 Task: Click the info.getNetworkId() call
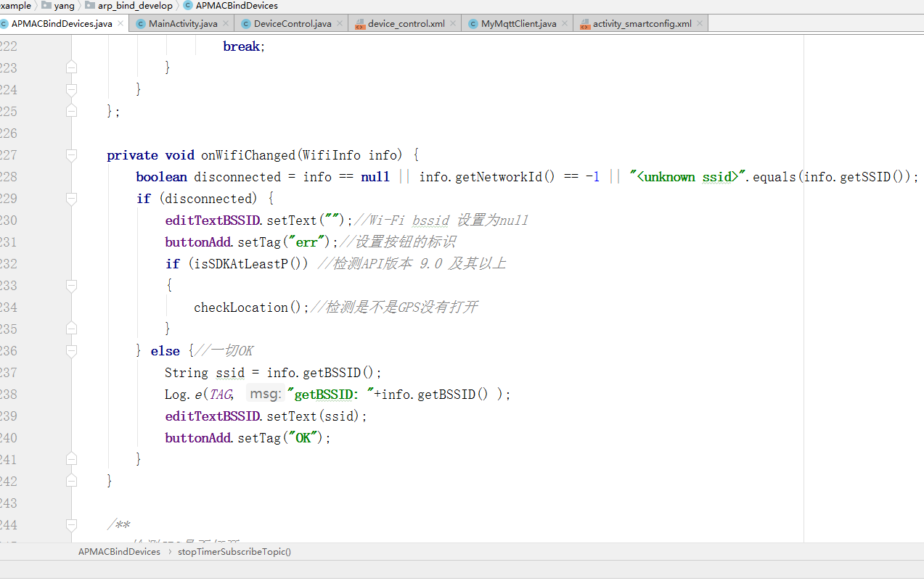pyautogui.click(x=488, y=177)
